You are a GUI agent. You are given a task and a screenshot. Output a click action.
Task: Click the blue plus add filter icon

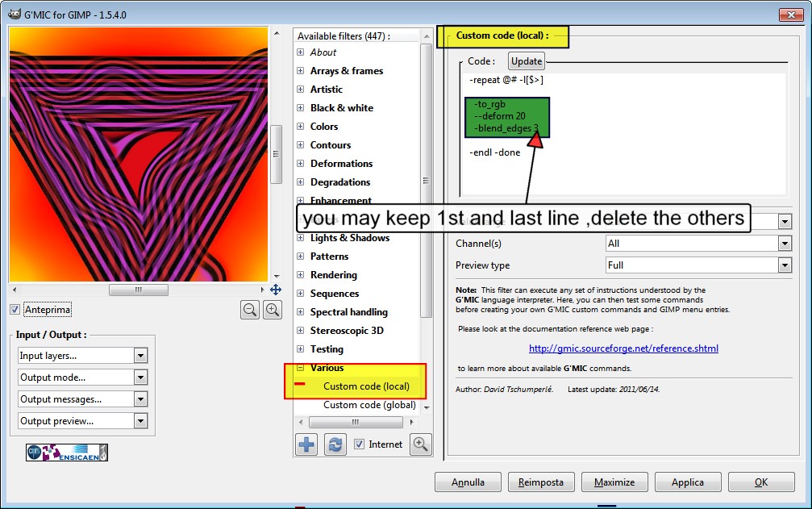pyautogui.click(x=306, y=444)
